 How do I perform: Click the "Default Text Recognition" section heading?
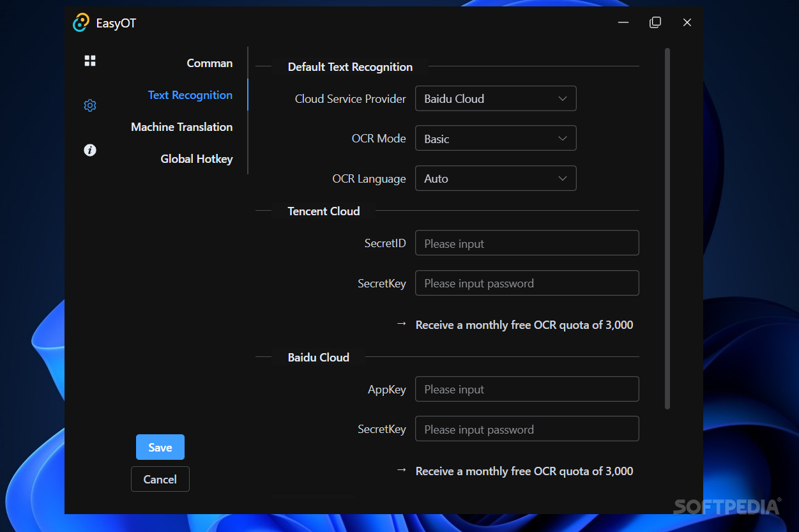coord(350,67)
